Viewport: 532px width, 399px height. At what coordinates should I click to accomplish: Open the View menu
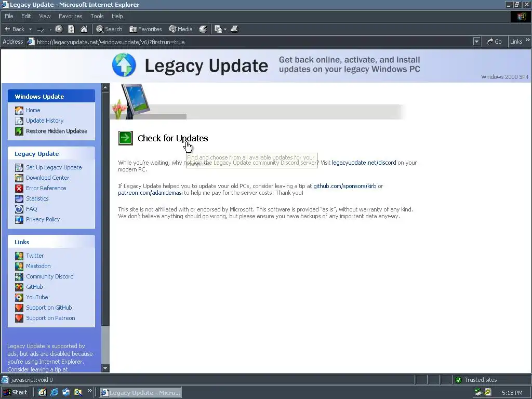pyautogui.click(x=45, y=16)
